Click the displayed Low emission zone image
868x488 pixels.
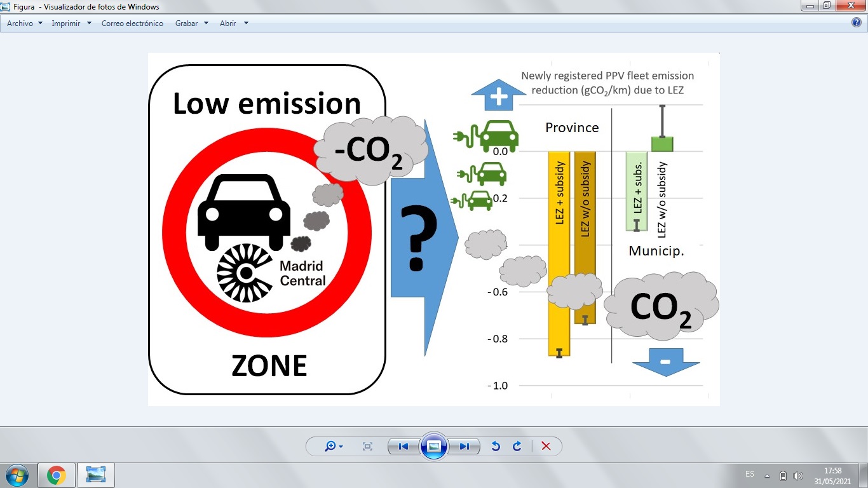coord(433,229)
